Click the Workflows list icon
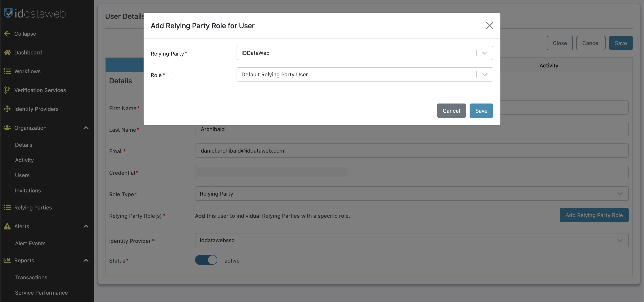Viewport: 644px width, 302px height. coord(7,71)
